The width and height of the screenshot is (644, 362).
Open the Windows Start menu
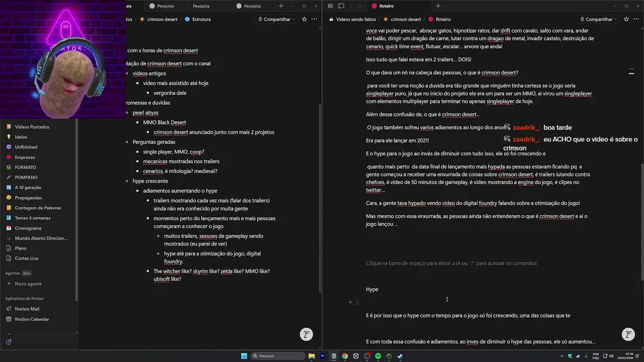click(x=244, y=356)
